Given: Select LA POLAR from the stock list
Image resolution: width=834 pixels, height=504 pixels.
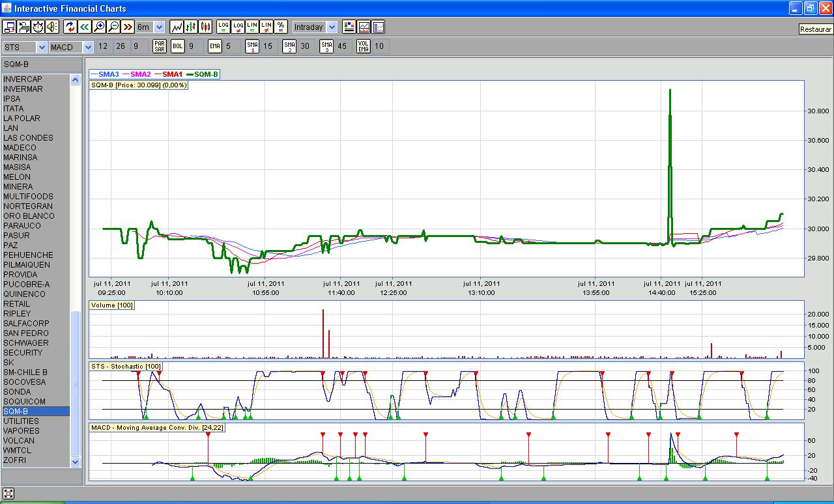Looking at the screenshot, I should coord(22,119).
